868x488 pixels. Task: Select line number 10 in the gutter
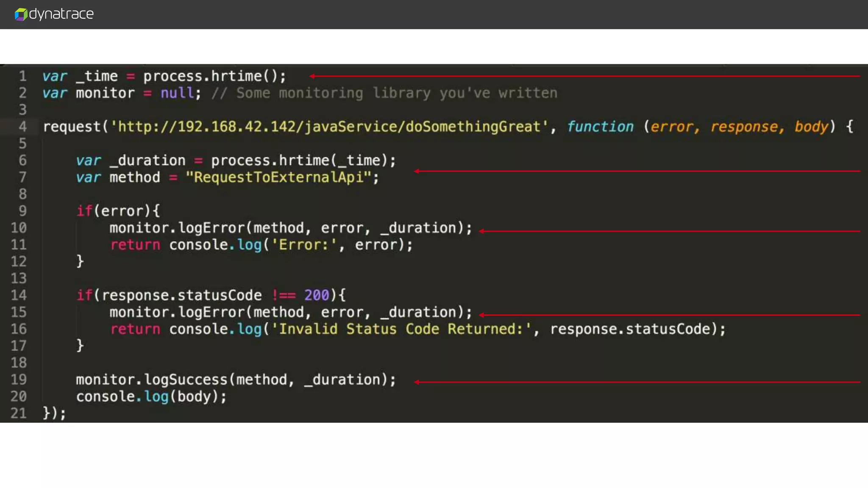pyautogui.click(x=19, y=228)
